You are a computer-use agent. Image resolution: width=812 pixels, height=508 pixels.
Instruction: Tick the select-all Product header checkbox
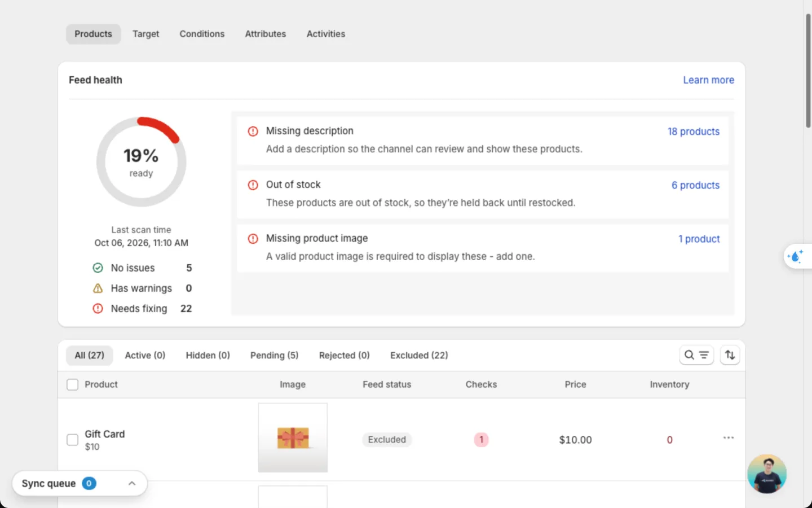[72, 384]
